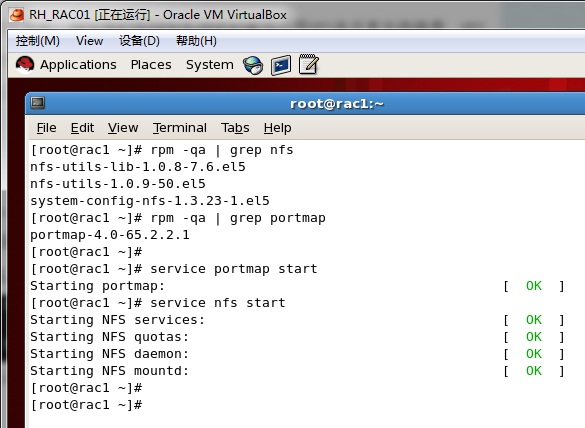The width and height of the screenshot is (585, 428).
Task: Open the Tabs menu
Action: tap(235, 128)
